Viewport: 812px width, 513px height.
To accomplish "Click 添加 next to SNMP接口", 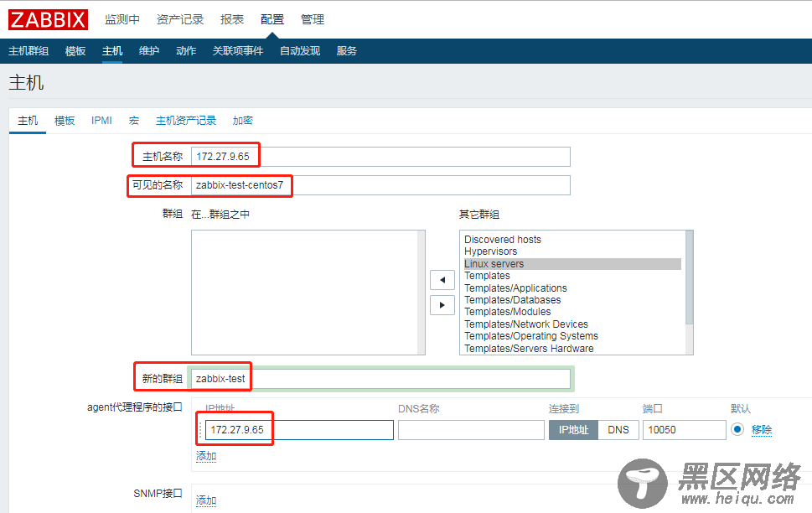I will (x=206, y=500).
